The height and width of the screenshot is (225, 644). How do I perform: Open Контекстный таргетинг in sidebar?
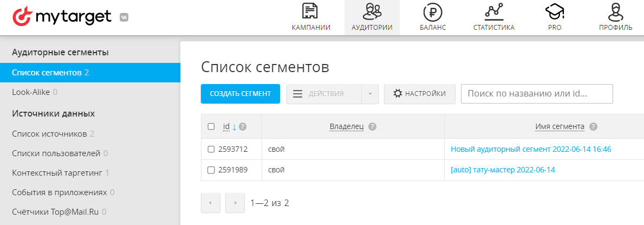60,173
